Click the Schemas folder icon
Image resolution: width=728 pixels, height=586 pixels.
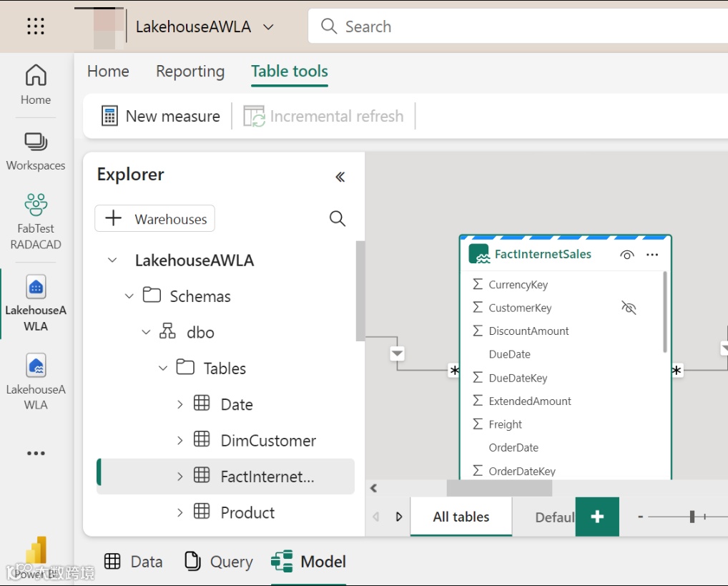[x=152, y=295]
